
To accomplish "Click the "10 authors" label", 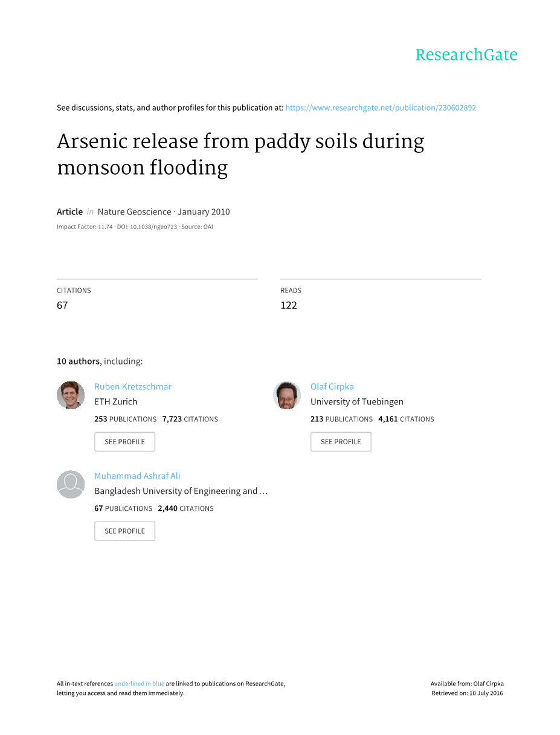I will pyautogui.click(x=78, y=361).
